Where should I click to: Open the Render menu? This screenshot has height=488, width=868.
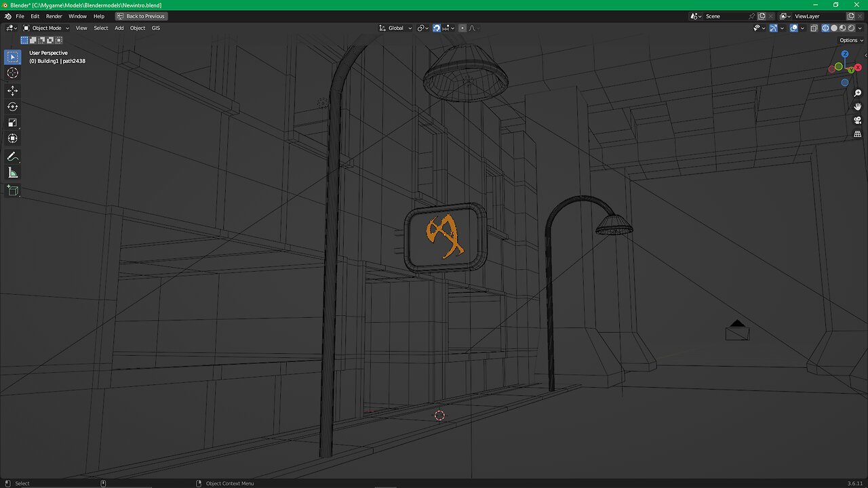(x=54, y=16)
